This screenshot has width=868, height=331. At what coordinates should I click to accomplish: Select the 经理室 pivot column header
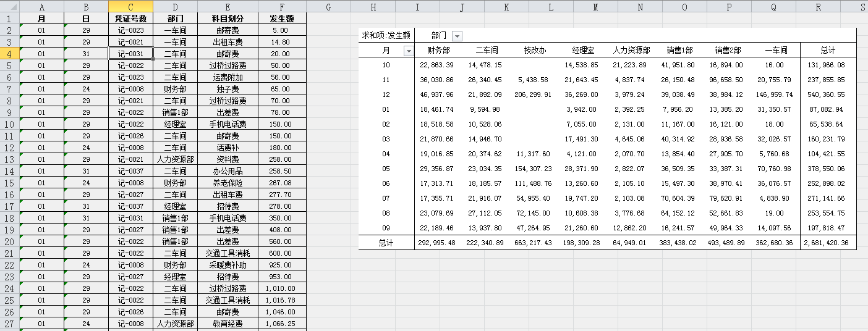pos(583,51)
